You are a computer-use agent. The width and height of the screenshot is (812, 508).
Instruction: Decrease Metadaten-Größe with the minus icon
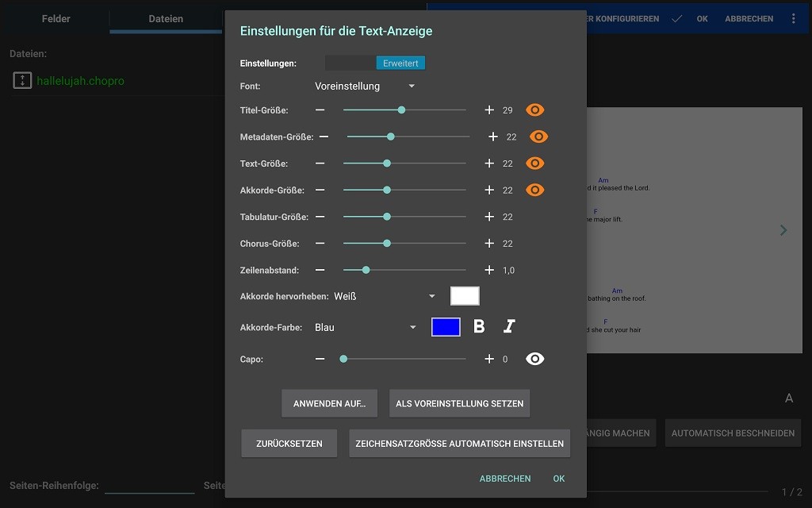click(x=324, y=137)
